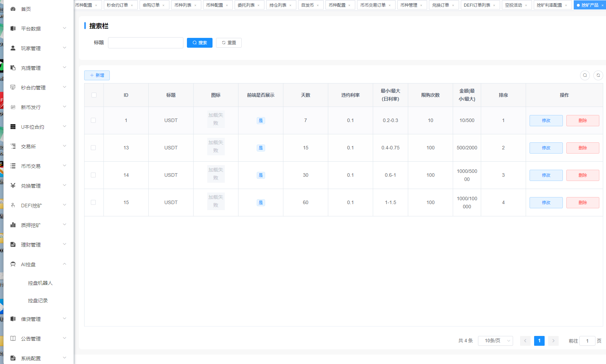This screenshot has width=606, height=364.
Task: Click the 标题 search input field
Action: (146, 43)
